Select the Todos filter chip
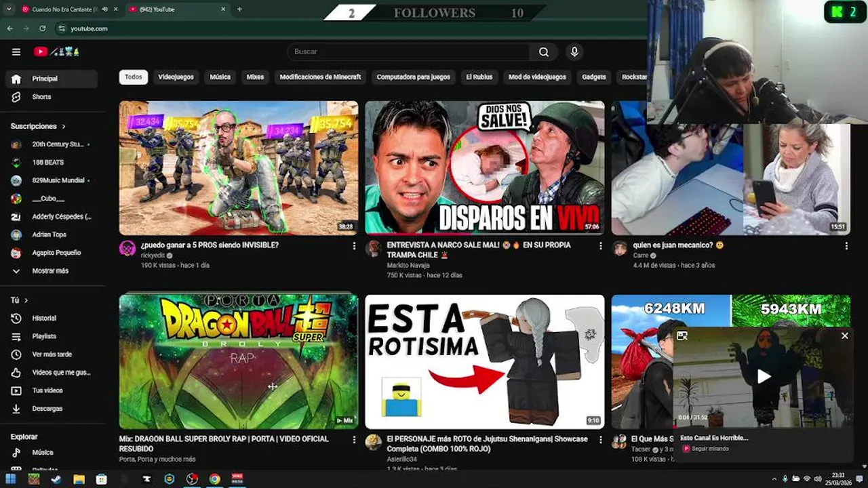The width and height of the screenshot is (868, 488). pos(134,77)
